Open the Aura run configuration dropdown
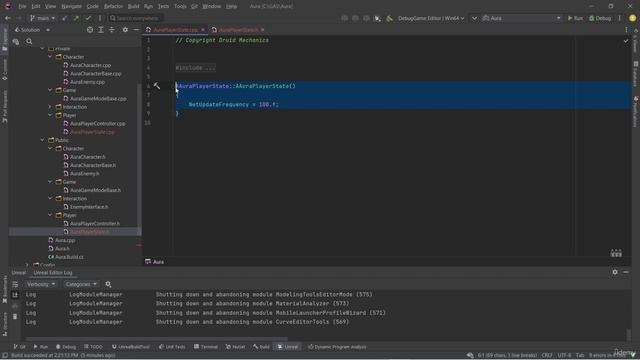640x360 pixels. point(522,18)
